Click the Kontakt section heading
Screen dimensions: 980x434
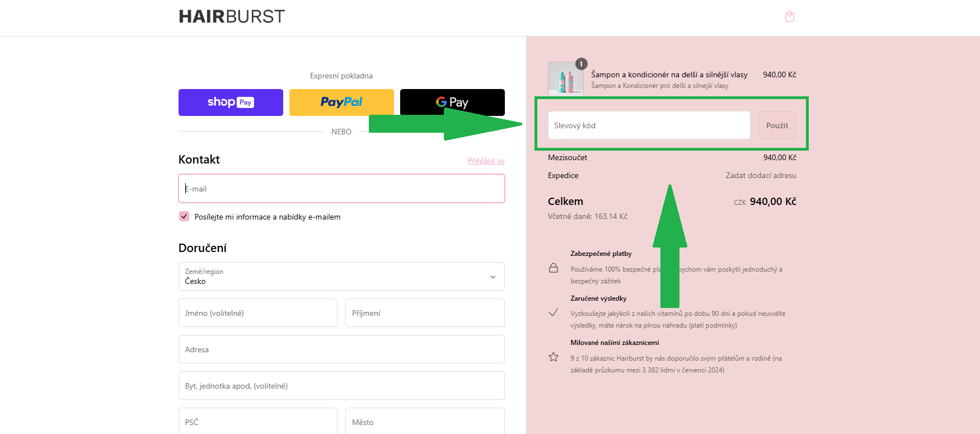pyautogui.click(x=199, y=160)
